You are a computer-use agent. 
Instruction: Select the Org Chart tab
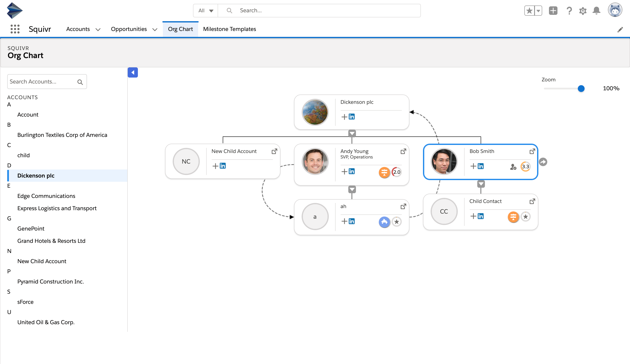pos(180,29)
